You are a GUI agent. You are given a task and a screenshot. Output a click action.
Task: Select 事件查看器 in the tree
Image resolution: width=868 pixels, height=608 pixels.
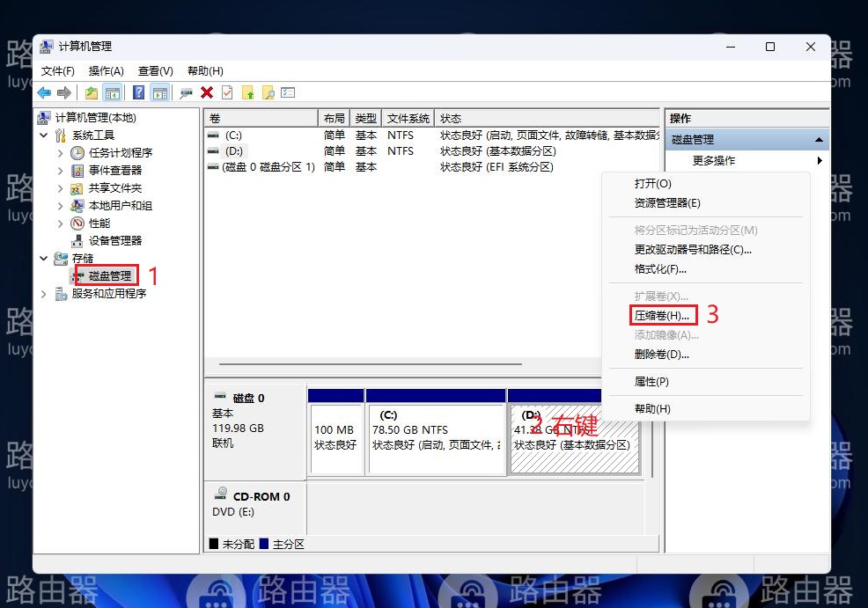tap(115, 171)
